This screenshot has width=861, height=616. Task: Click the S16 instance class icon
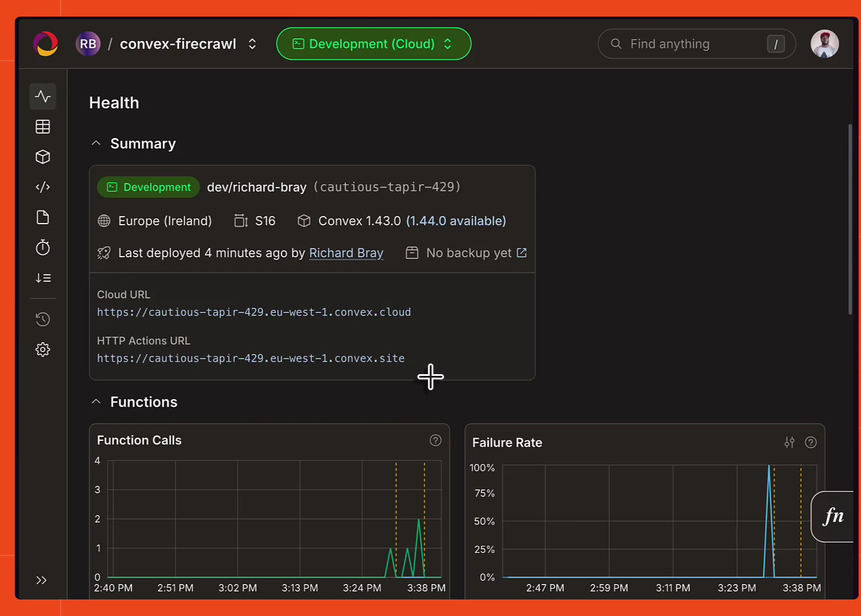click(x=241, y=221)
